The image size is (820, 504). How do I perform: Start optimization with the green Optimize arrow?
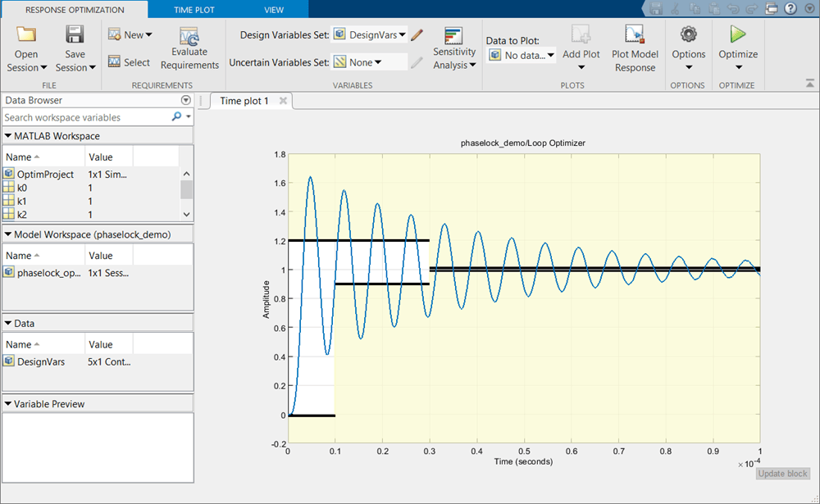pyautogui.click(x=738, y=34)
